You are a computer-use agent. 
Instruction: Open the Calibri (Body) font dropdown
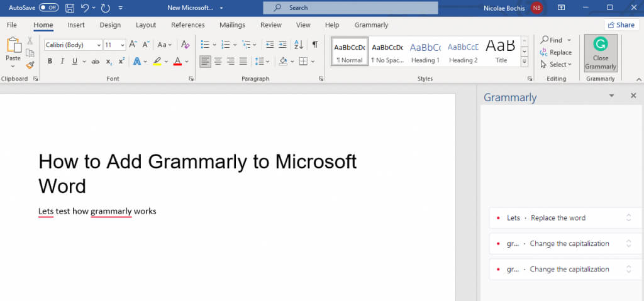[x=73, y=45]
